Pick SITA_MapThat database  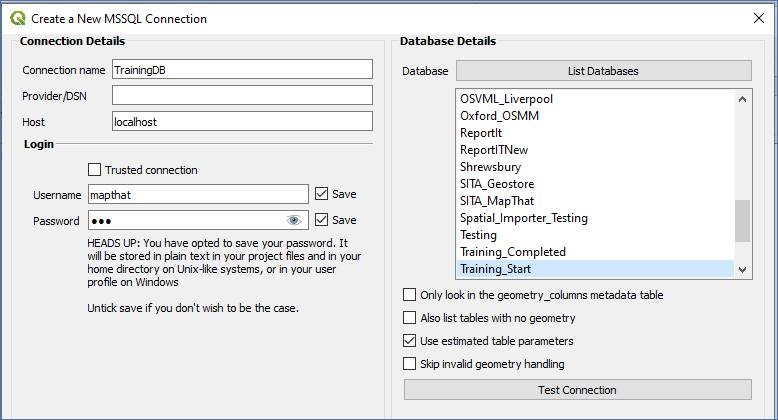[594, 201]
